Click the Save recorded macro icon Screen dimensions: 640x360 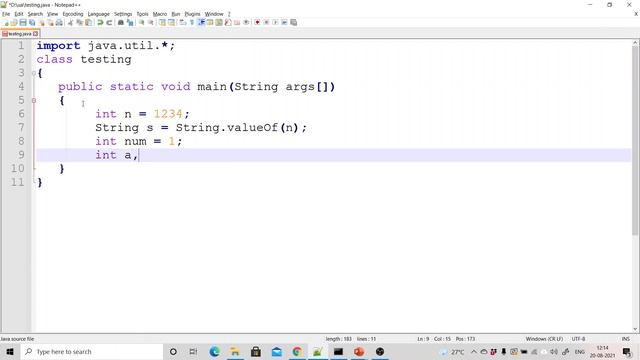point(293,22)
